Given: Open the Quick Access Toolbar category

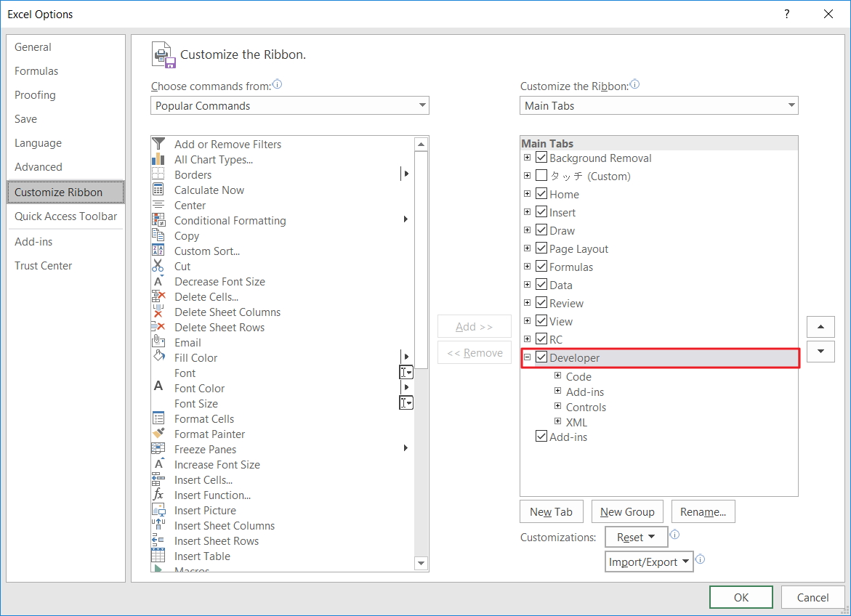Looking at the screenshot, I should [65, 216].
